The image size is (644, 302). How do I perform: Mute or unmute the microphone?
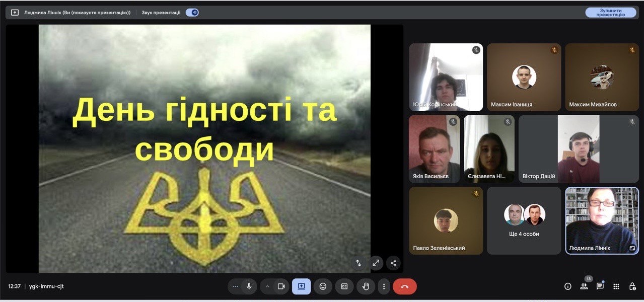[x=249, y=286]
